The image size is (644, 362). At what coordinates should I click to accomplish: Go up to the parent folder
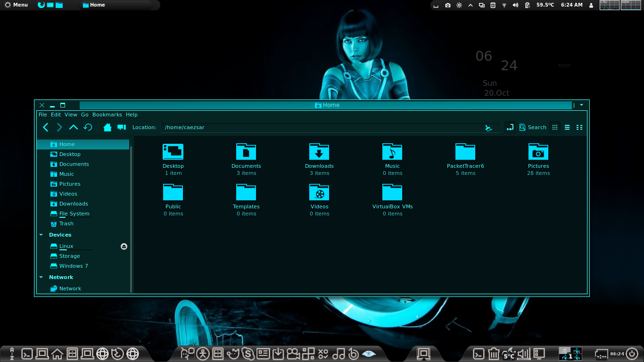click(74, 127)
